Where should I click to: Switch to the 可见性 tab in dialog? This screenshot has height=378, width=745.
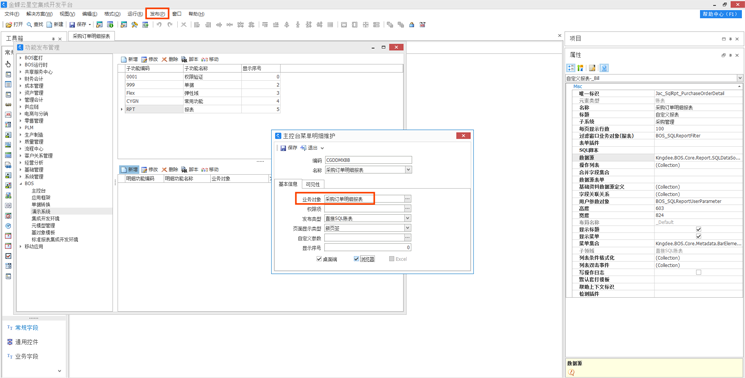pos(312,184)
